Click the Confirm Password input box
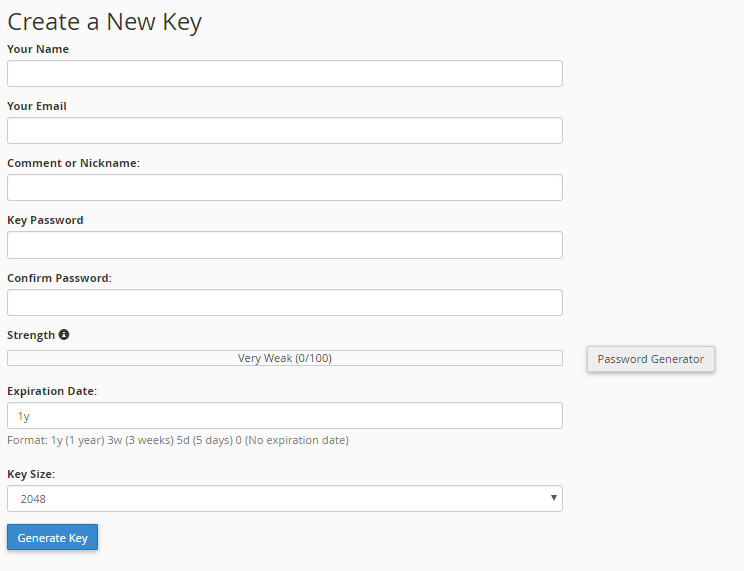Image resolution: width=744 pixels, height=571 pixels. [285, 302]
